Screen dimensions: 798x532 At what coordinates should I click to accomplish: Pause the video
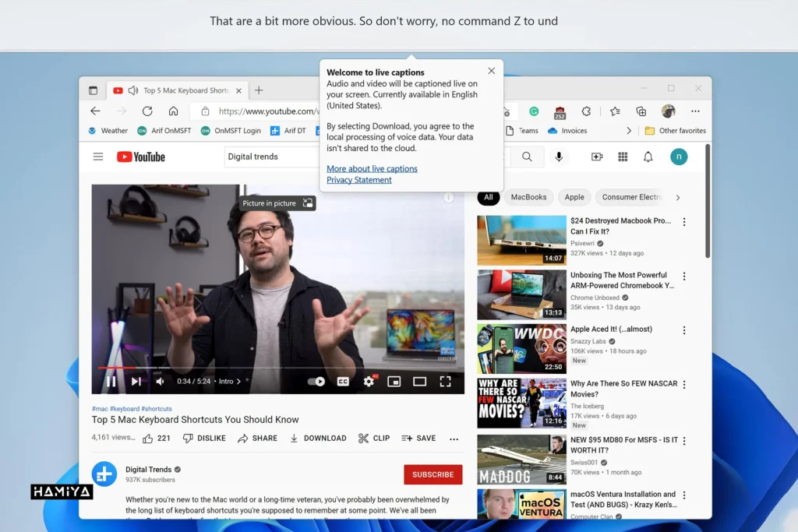111,382
